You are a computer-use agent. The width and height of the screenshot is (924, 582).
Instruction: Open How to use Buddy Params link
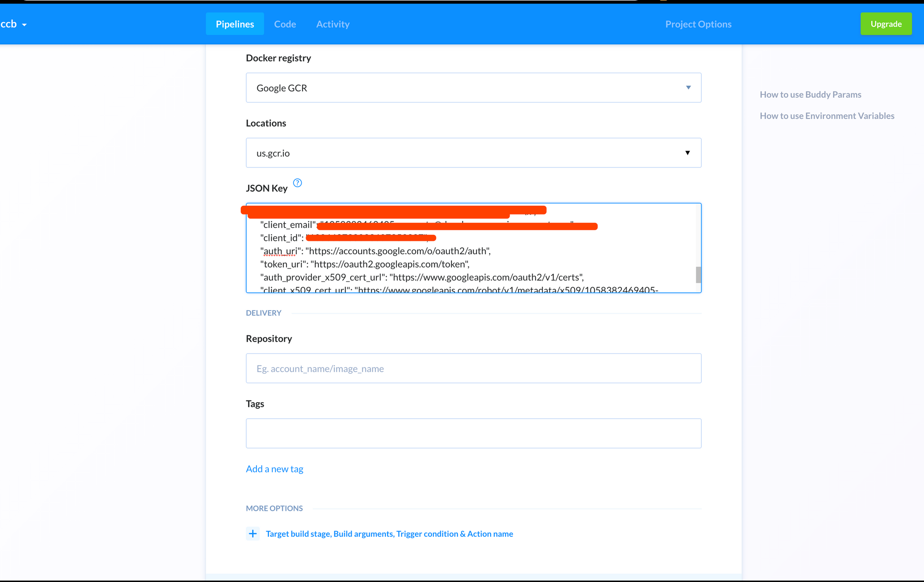(810, 94)
